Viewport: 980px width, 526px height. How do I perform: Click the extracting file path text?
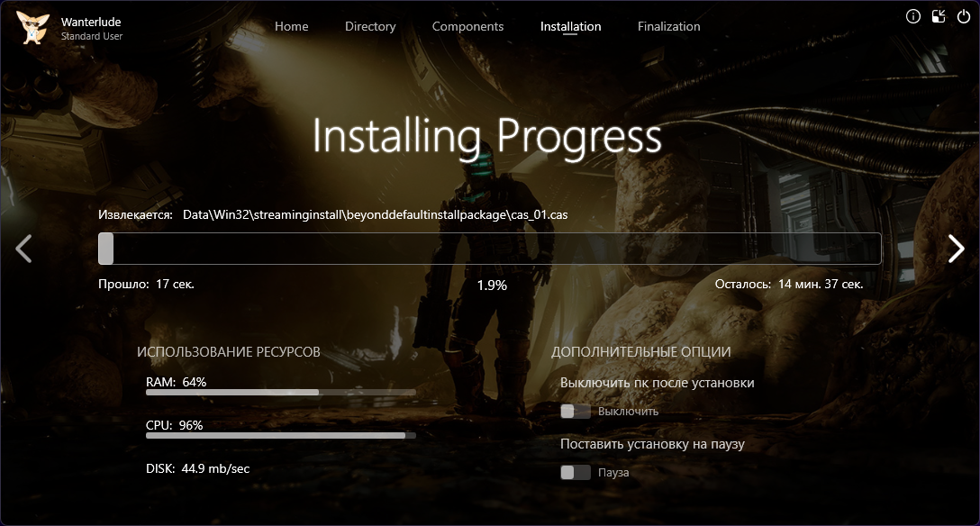tap(375, 215)
